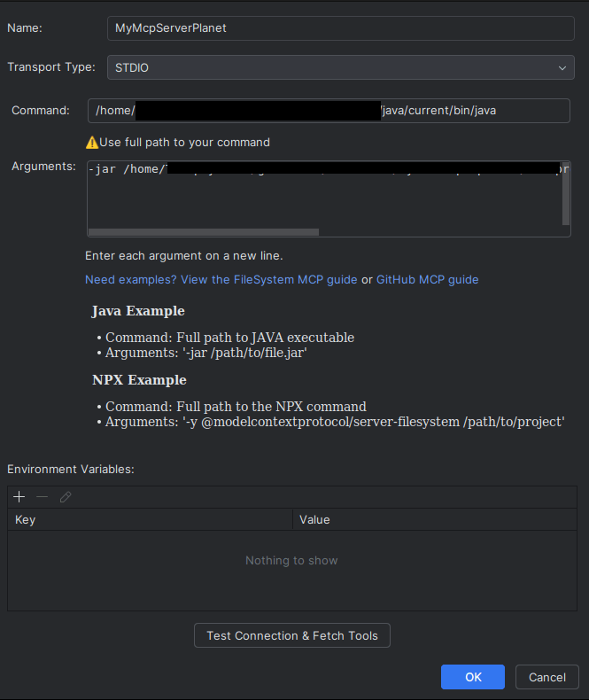Click the vertical scrollbar in Arguments box
589x700 pixels.
566,191
